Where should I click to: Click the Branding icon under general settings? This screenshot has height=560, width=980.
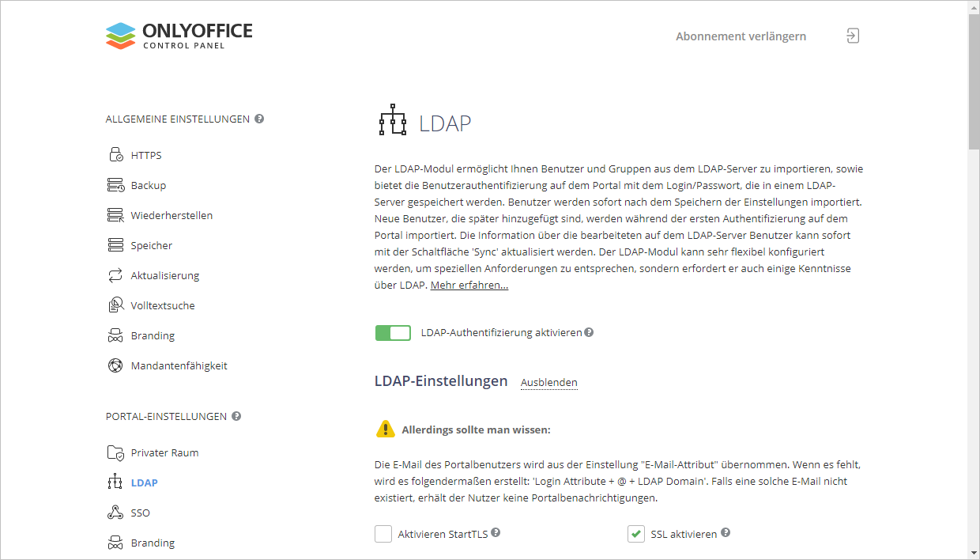point(116,335)
